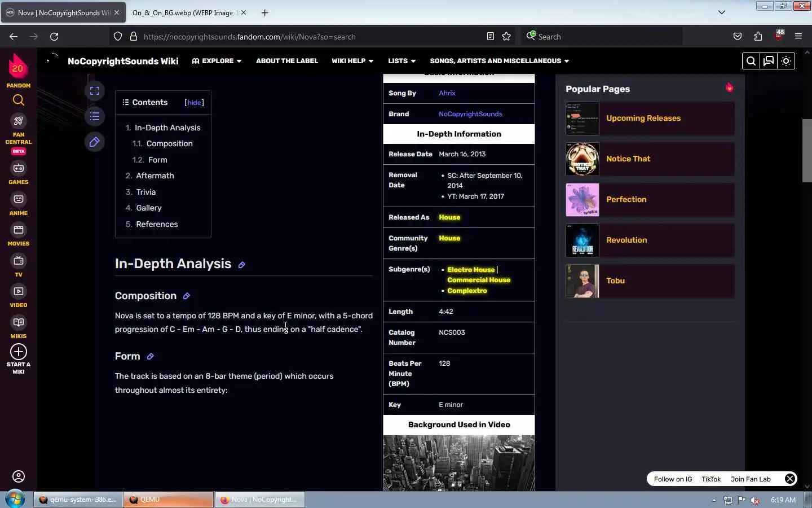This screenshot has width=812, height=508.
Task: Open a new browser tab
Action: [x=264, y=12]
